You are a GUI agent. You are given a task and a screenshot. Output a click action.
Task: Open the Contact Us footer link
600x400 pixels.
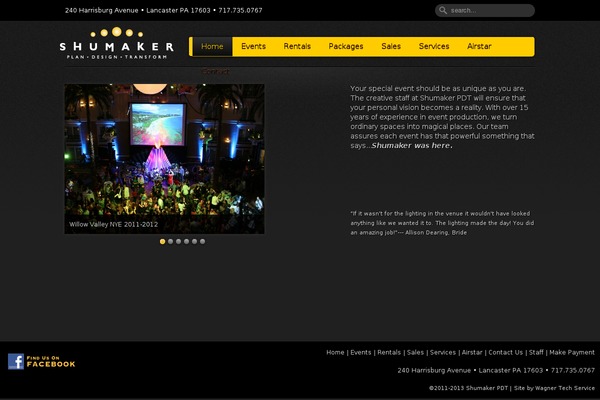pyautogui.click(x=505, y=353)
